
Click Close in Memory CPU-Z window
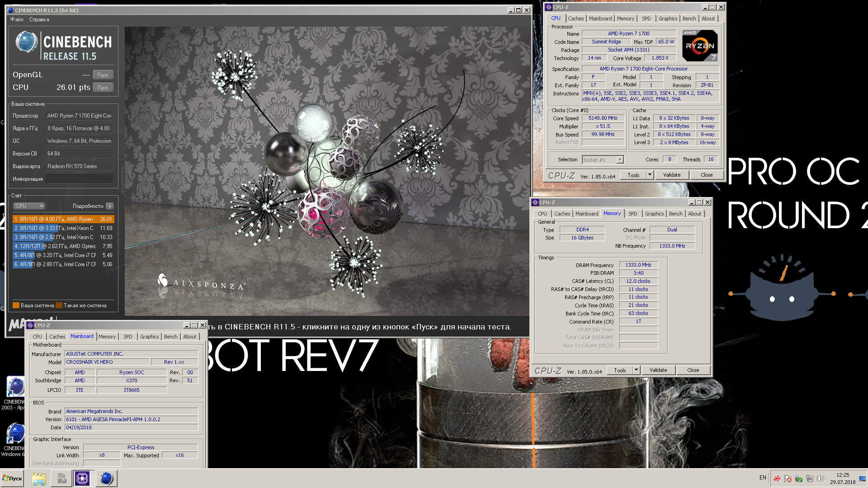[693, 371]
